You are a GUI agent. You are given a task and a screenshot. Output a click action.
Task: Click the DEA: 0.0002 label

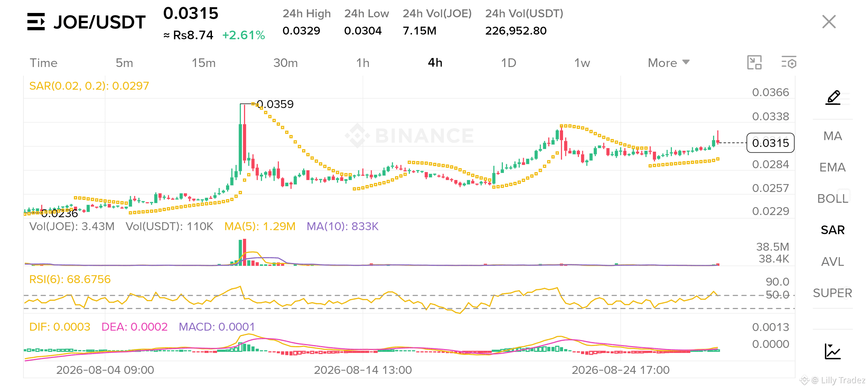pos(134,327)
